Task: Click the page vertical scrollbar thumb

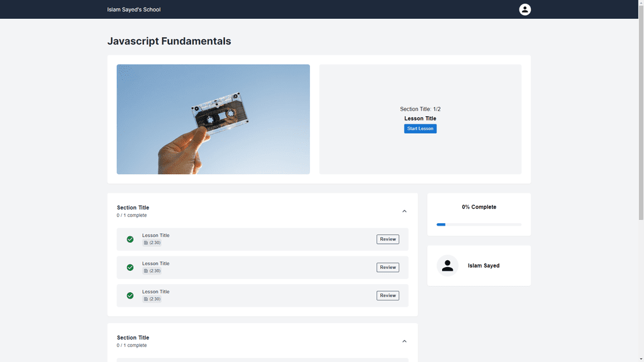Action: click(641, 113)
